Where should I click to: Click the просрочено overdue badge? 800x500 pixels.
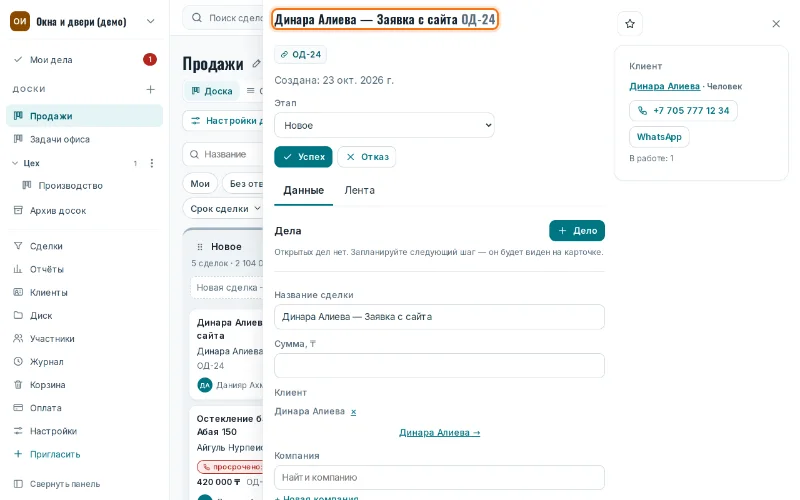(230, 467)
